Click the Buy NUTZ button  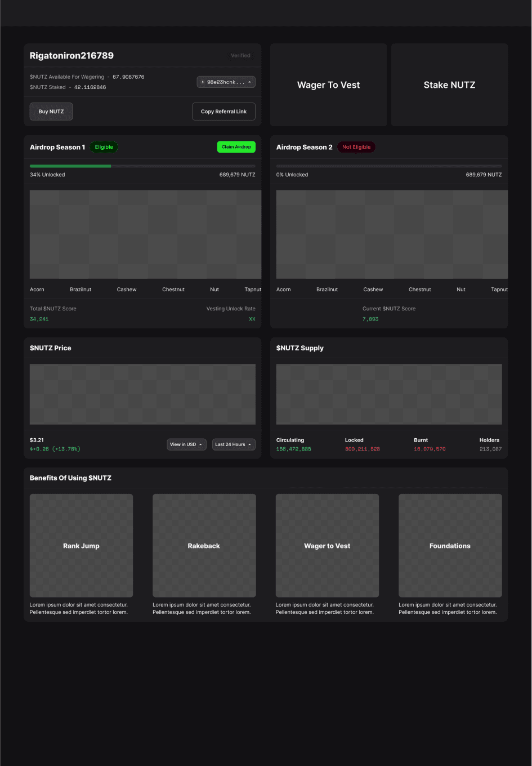coord(51,112)
